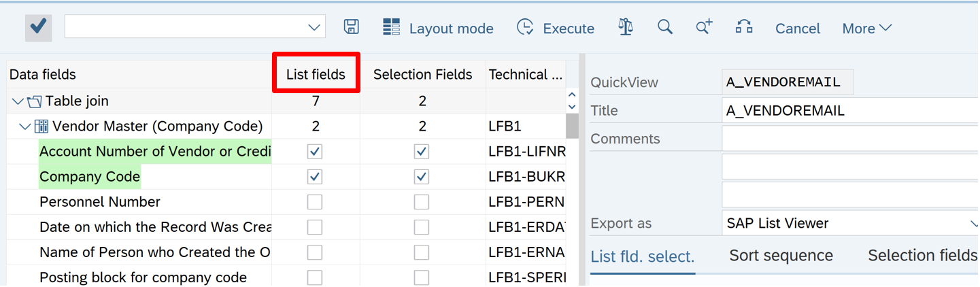Collapse Vendor Master (Company Code) node
Viewport: 980px width, 287px height.
click(25, 126)
